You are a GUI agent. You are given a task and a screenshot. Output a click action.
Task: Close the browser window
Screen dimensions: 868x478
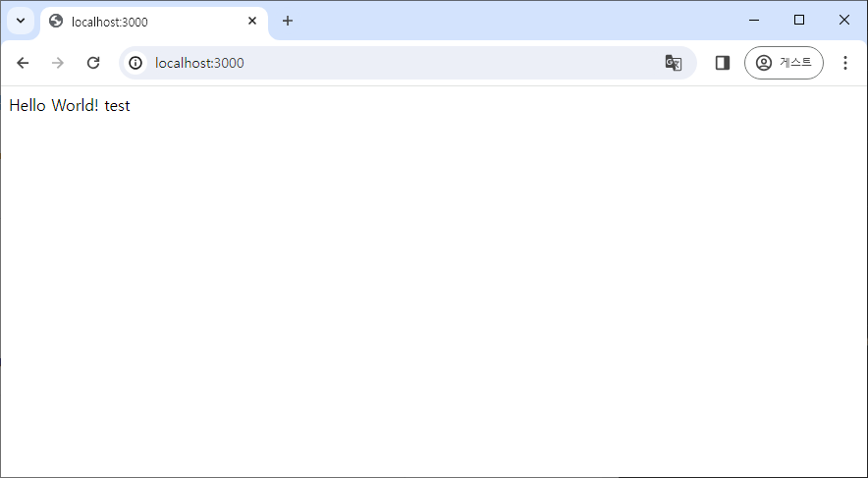click(x=844, y=21)
